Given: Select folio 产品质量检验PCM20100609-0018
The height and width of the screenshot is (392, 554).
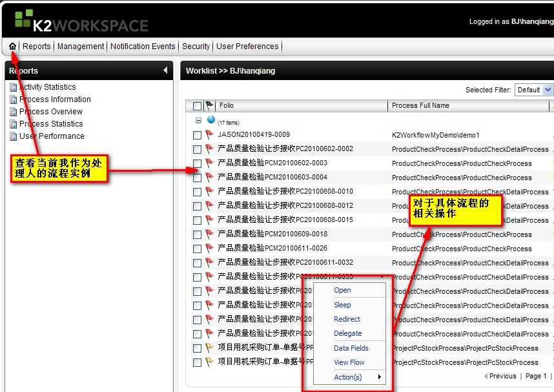Looking at the screenshot, I should click(272, 234).
